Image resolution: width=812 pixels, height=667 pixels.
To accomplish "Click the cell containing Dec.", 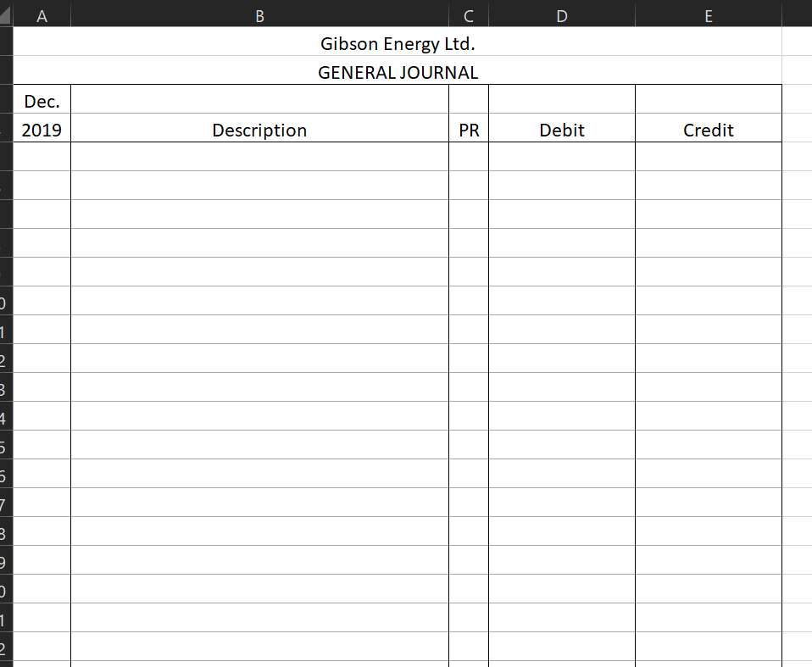I will click(x=42, y=100).
